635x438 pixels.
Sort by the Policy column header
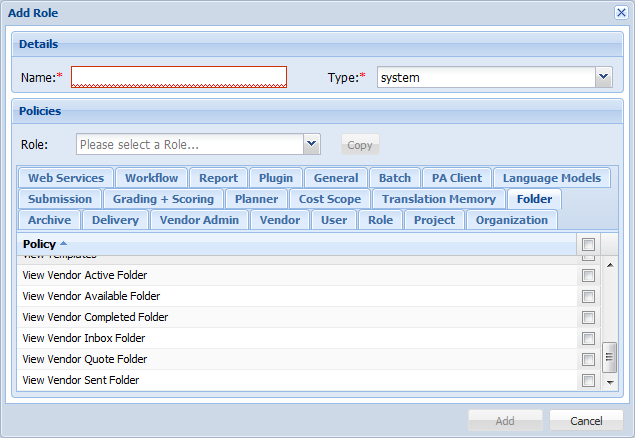[x=40, y=243]
